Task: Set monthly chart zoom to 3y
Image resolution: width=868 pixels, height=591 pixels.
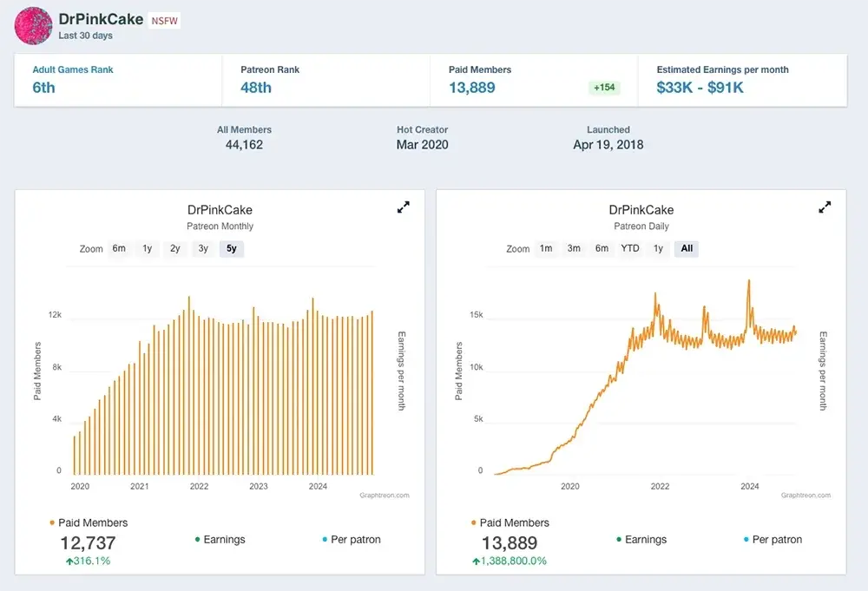Action: 203,248
